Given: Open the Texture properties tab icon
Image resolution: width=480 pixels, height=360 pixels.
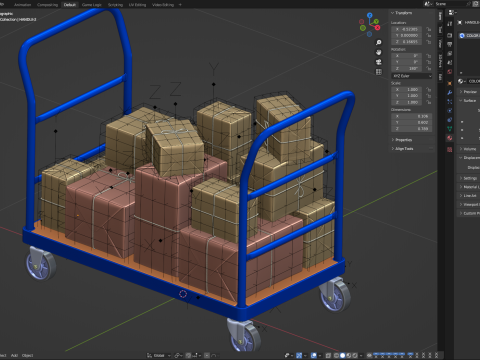Looking at the screenshot, I should tap(450, 149).
